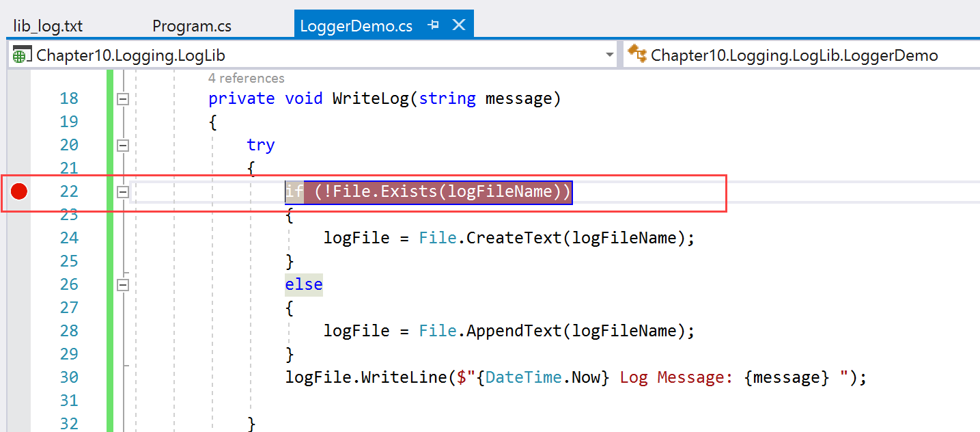The height and width of the screenshot is (432, 980).
Task: Close the LoggerDemo.cs tab
Action: (x=459, y=25)
